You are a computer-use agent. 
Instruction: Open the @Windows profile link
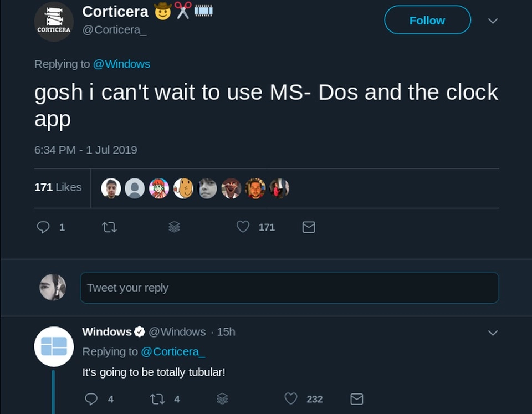(x=122, y=64)
